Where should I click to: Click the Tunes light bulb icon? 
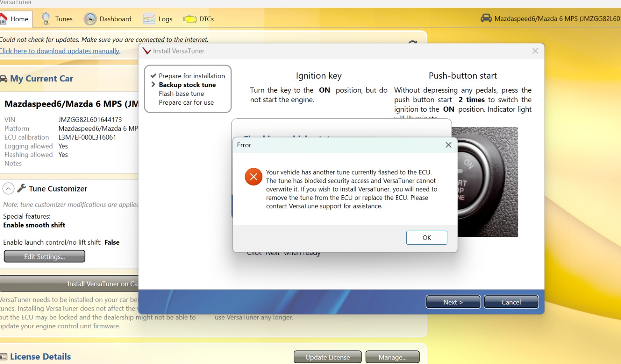click(x=46, y=19)
